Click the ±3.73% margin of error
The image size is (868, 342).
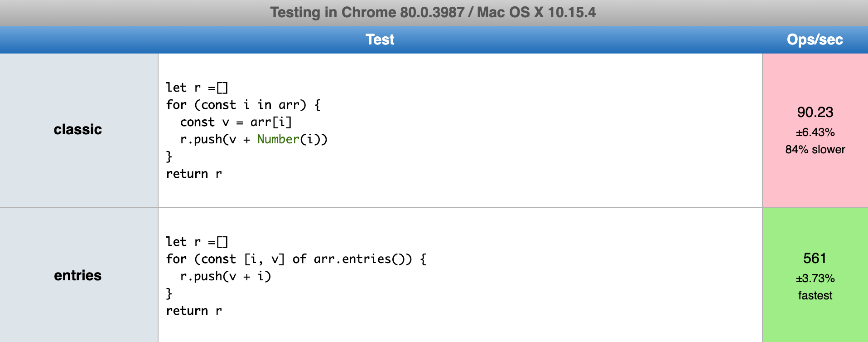[815, 278]
